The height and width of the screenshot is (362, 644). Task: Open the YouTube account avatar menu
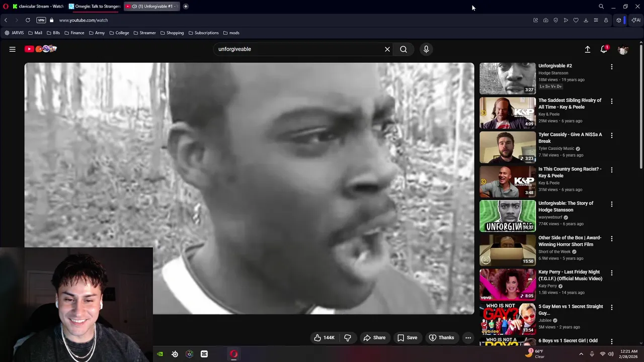[x=623, y=50]
